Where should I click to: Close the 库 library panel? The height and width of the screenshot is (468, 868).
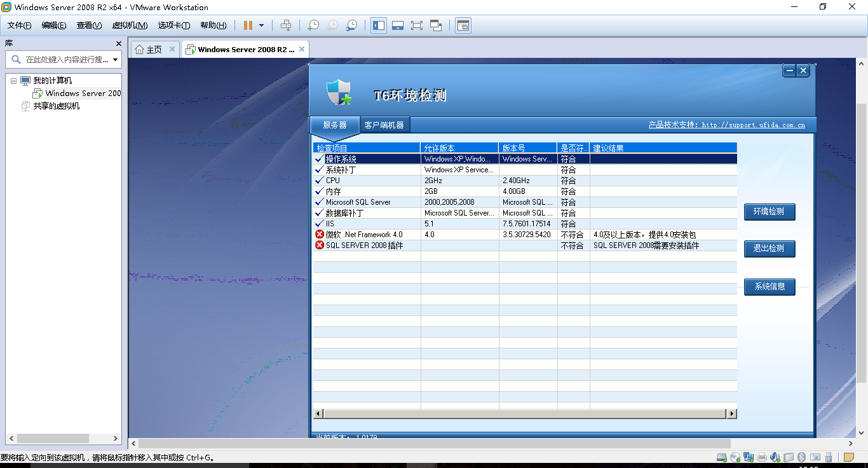(119, 43)
